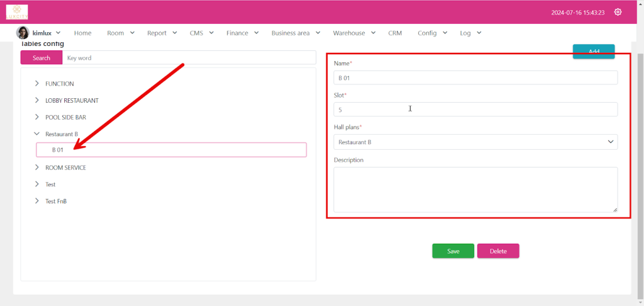Open the Warehouse menu

353,33
